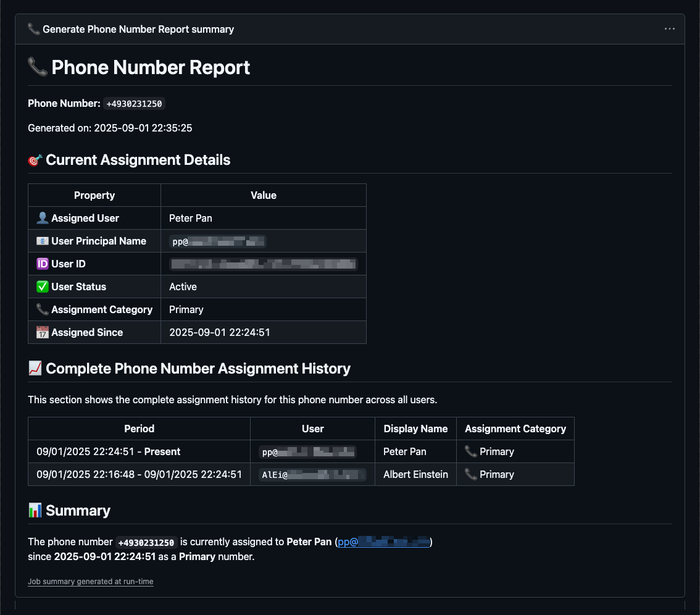Click the ID icon next to User ID
700x615 pixels.
click(43, 264)
